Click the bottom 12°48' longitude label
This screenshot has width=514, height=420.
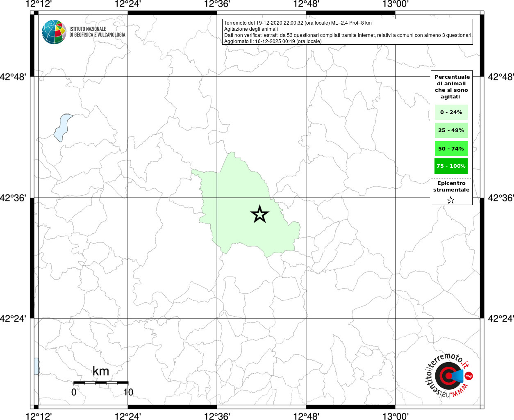tap(306, 416)
